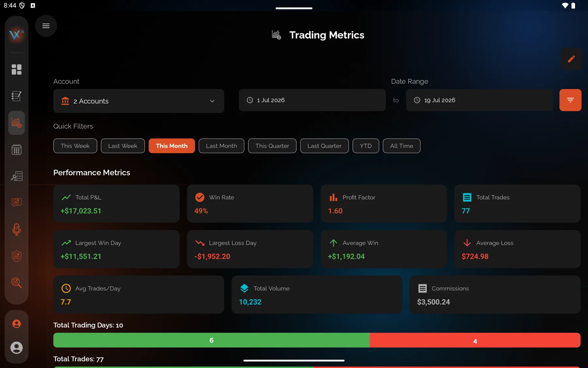Screen dimensions: 588x368
Task: Click the Last Quarter button
Action: tap(324, 146)
